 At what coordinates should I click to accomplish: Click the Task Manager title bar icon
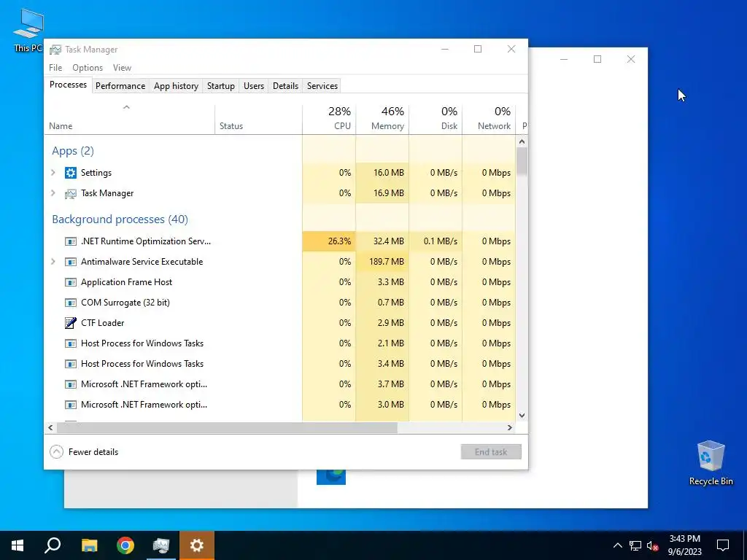pyautogui.click(x=55, y=50)
